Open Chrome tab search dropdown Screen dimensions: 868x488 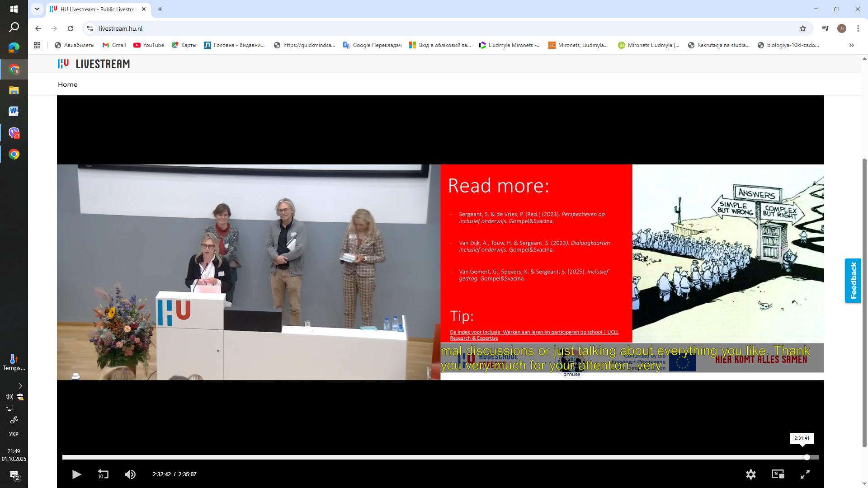tap(37, 9)
